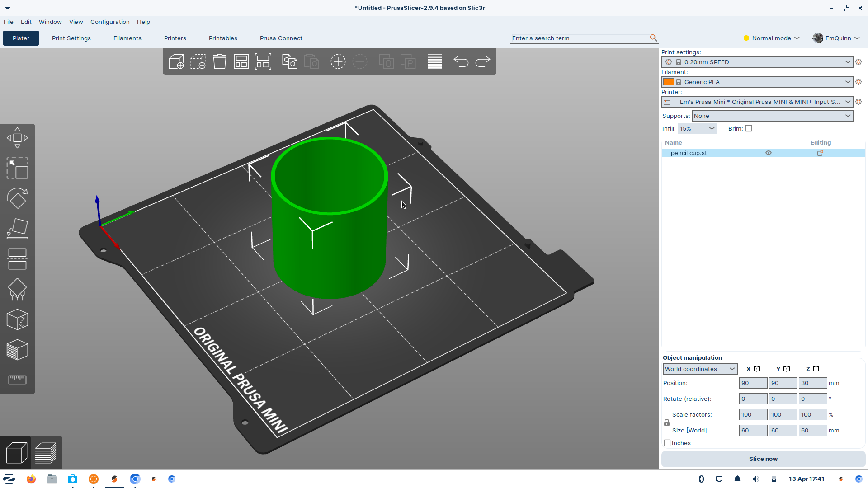This screenshot has width=868, height=488.
Task: Open the Print settings preset dropdown
Action: pyautogui.click(x=757, y=62)
